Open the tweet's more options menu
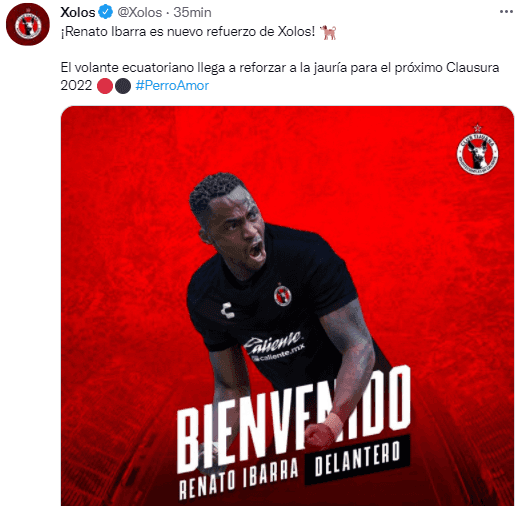 [506, 12]
